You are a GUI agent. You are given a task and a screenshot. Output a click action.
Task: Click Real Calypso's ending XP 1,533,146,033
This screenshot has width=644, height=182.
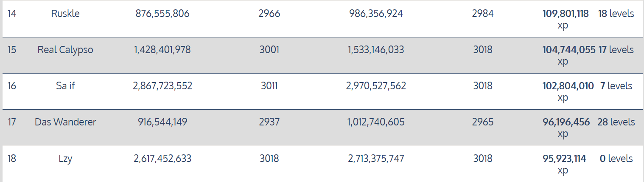coord(376,50)
